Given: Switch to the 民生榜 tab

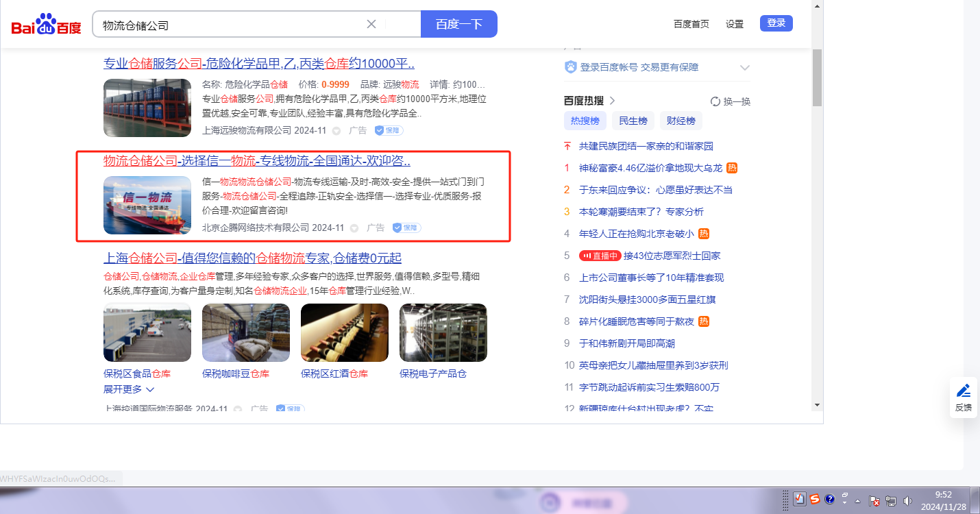Looking at the screenshot, I should 633,121.
